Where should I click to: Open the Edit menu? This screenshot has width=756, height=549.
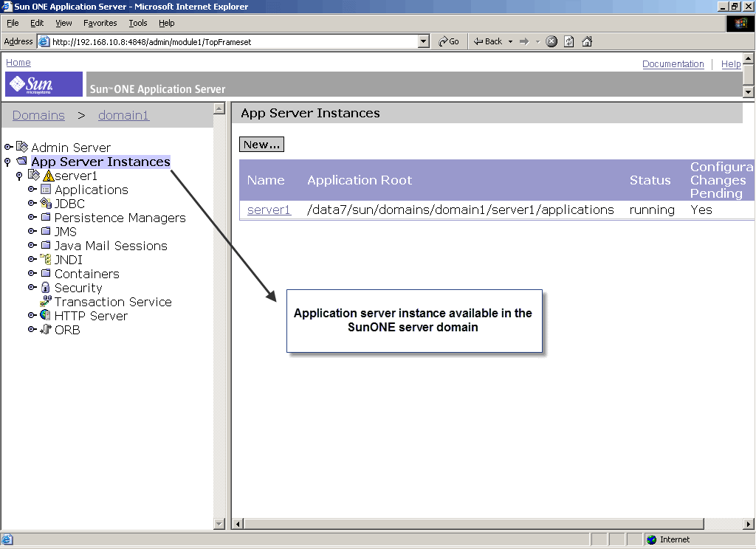click(37, 23)
